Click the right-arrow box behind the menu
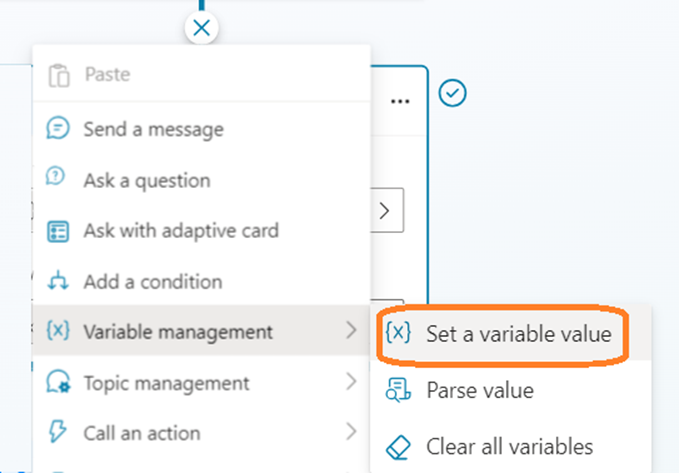679x473 pixels. 387,212
